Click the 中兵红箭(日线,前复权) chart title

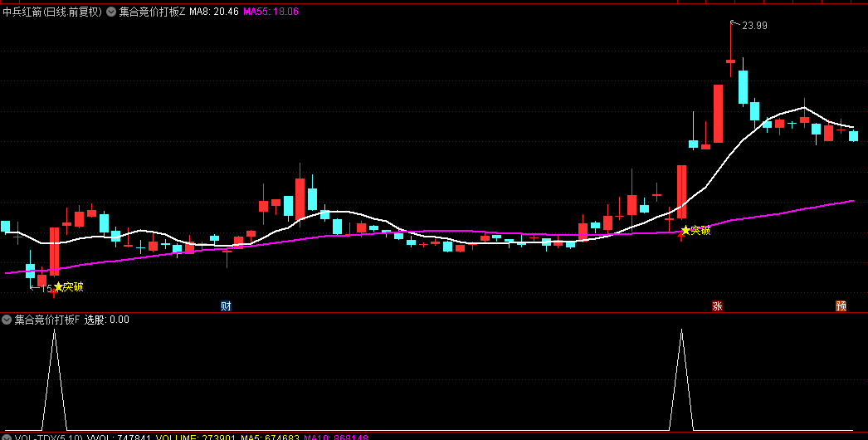tap(52, 12)
